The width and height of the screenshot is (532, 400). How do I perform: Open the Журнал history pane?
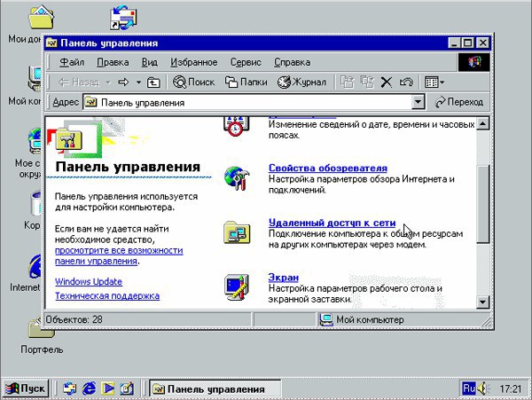(x=301, y=82)
